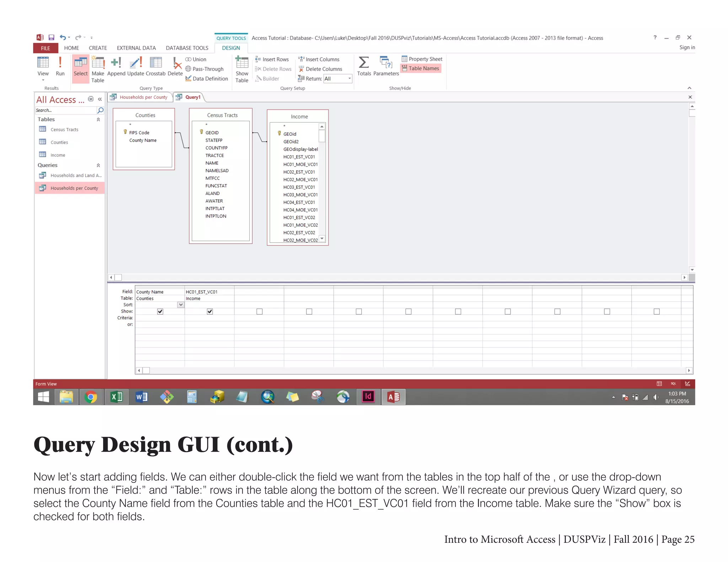Image resolution: width=728 pixels, height=562 pixels.
Task: Switch to SQL view in status bar
Action: tap(673, 384)
